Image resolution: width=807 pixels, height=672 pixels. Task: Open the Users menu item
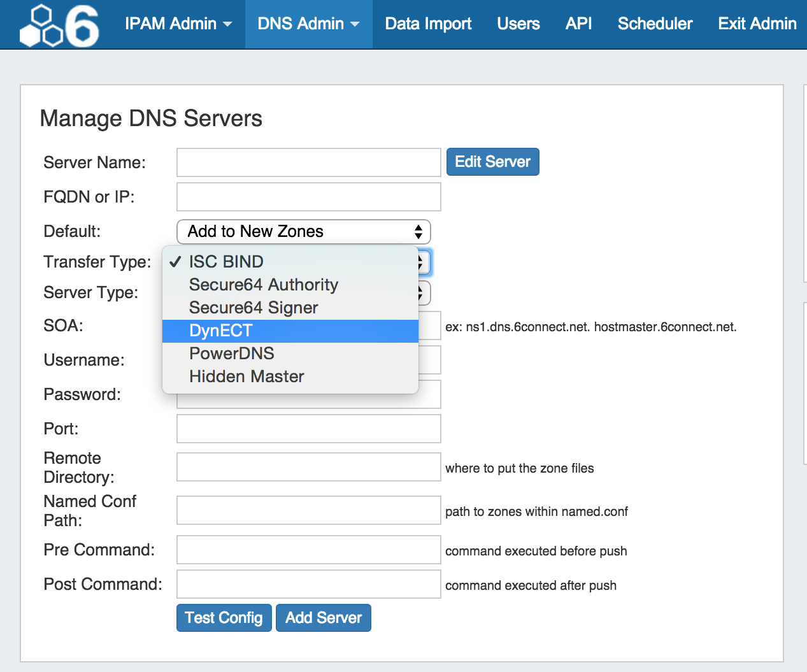518,24
